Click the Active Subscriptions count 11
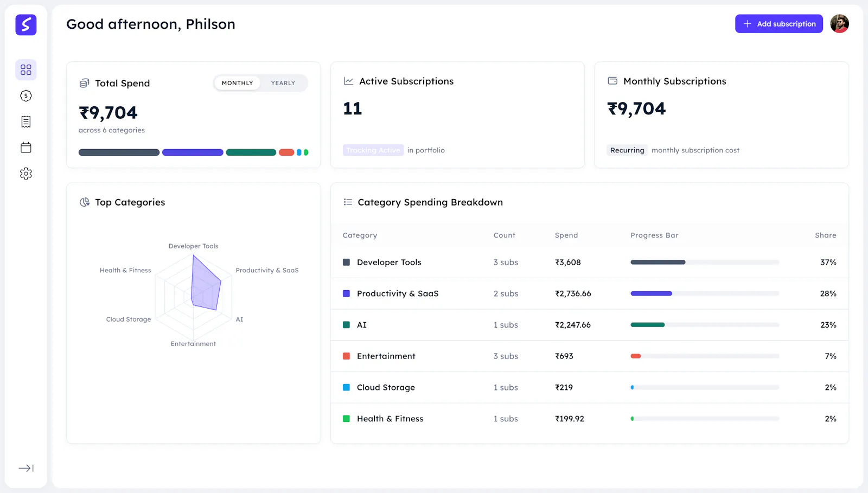 (x=353, y=109)
